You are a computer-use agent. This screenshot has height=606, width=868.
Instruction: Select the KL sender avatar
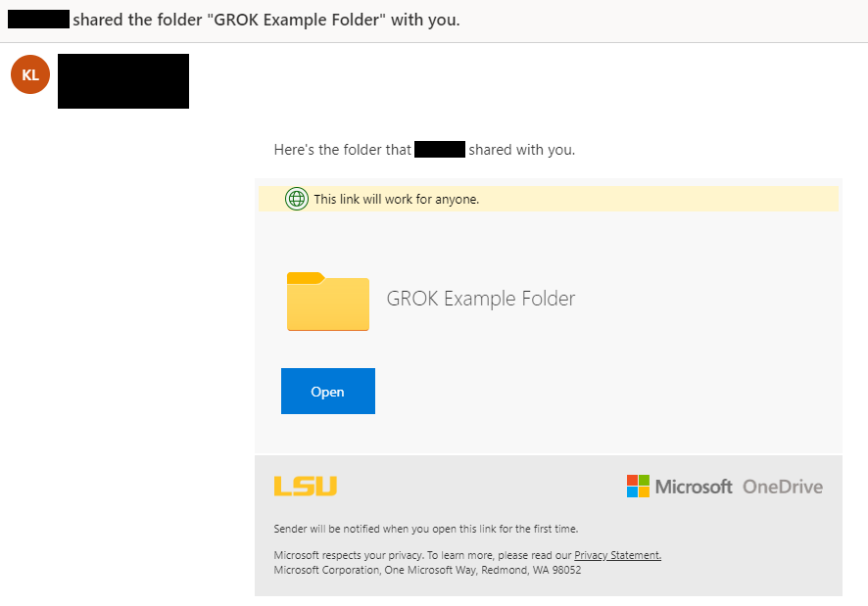click(x=30, y=74)
